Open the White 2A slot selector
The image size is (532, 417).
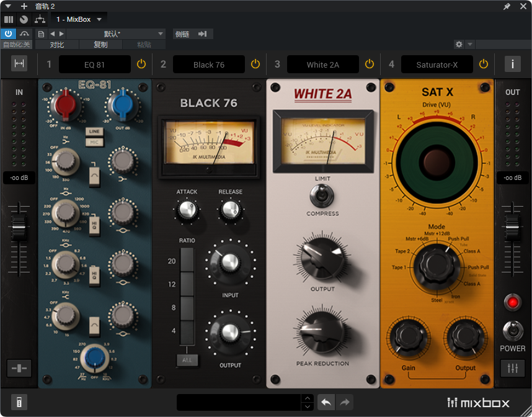pyautogui.click(x=322, y=65)
